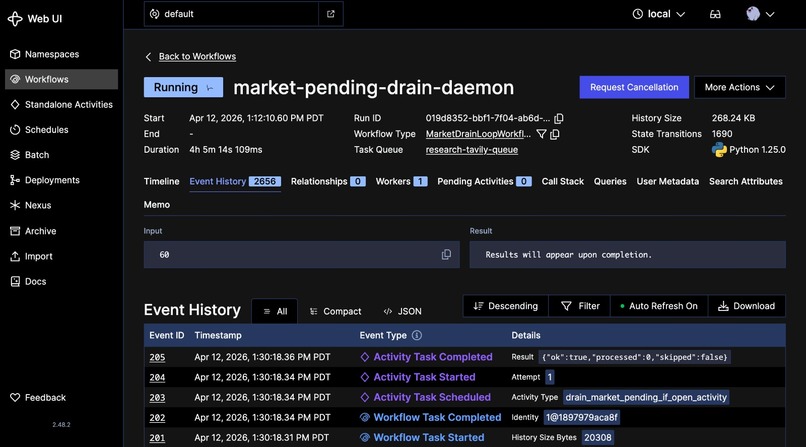This screenshot has height=447, width=806.
Task: Open event ID 201
Action: coord(157,438)
